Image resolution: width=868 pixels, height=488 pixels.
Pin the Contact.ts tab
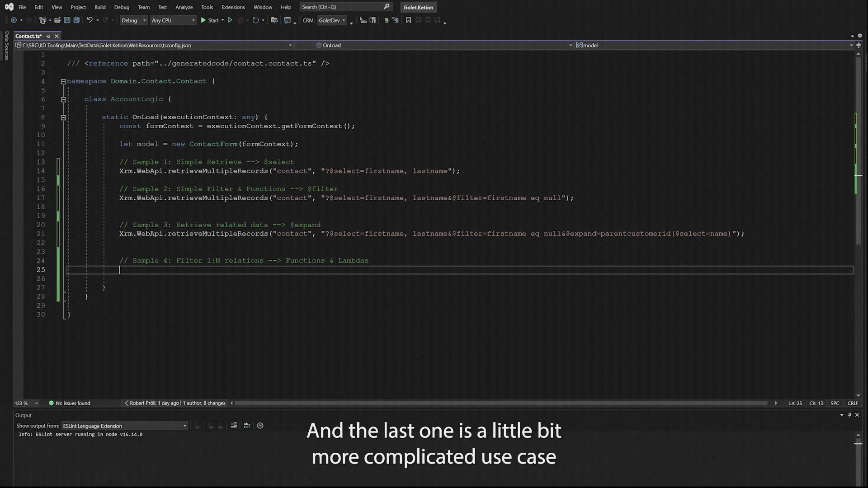click(x=48, y=36)
